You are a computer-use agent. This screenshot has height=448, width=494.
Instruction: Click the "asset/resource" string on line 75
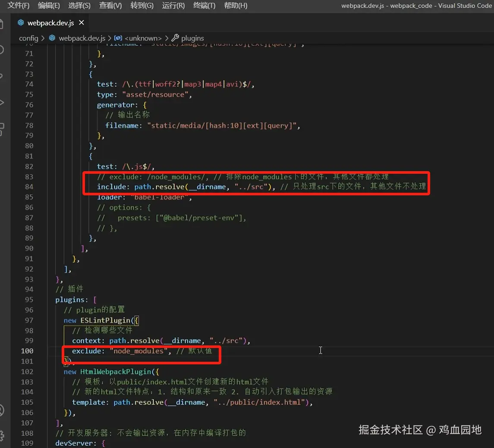pos(155,94)
